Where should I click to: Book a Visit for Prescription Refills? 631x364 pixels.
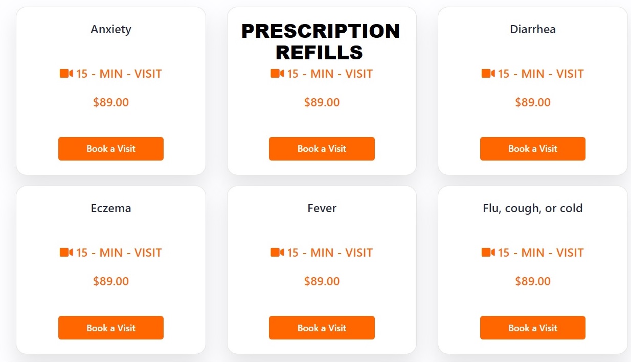pos(322,149)
